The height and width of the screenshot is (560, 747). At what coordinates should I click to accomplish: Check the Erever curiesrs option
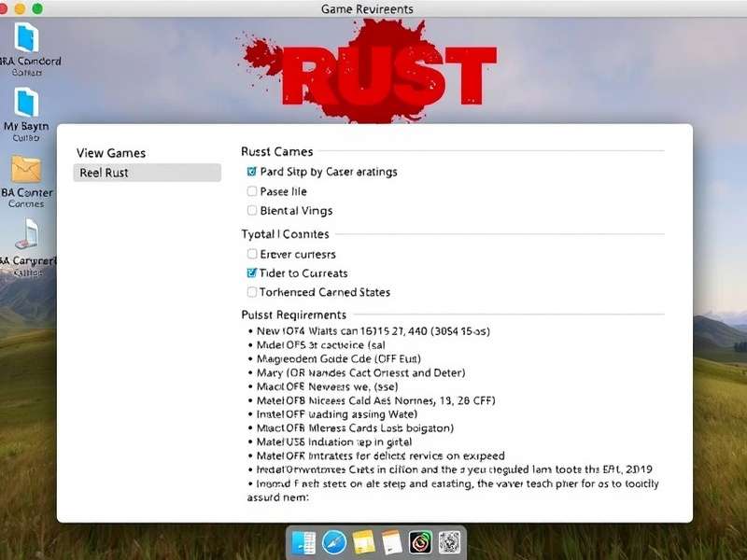(252, 254)
